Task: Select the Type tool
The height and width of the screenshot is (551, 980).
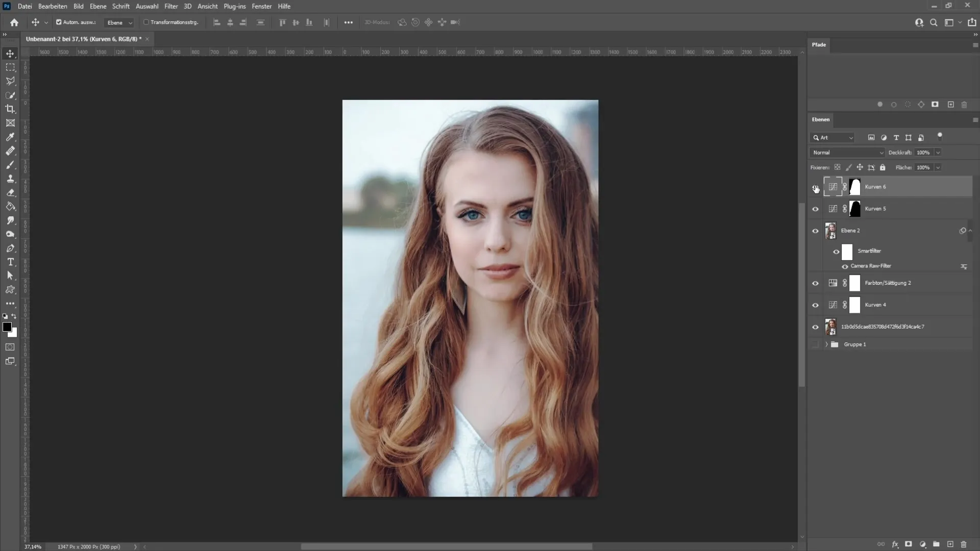Action: pos(10,261)
